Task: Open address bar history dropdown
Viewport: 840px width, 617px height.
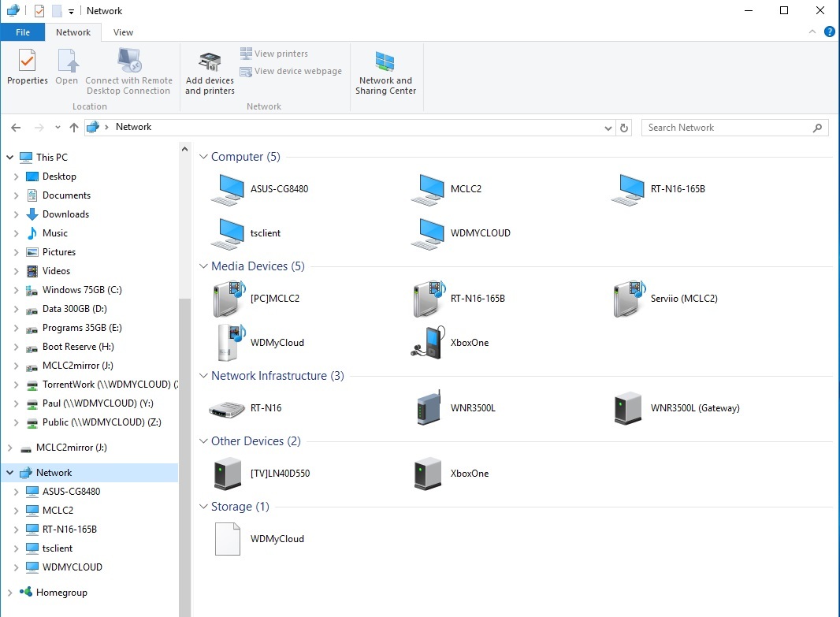Action: tap(608, 128)
